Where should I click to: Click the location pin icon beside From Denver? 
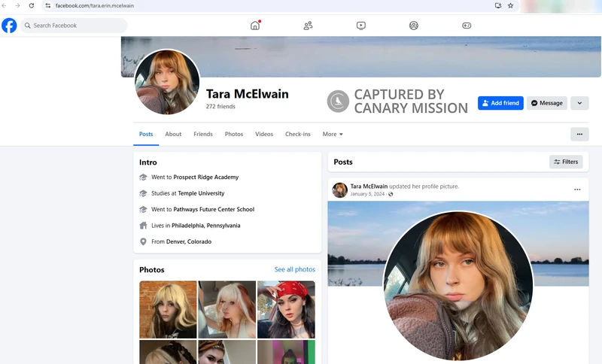coord(143,241)
